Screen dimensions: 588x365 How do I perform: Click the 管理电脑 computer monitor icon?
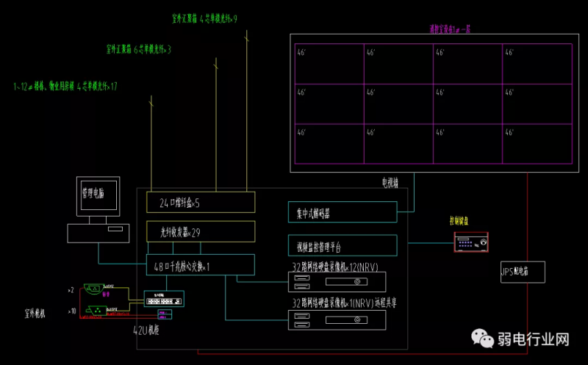pyautogui.click(x=98, y=197)
